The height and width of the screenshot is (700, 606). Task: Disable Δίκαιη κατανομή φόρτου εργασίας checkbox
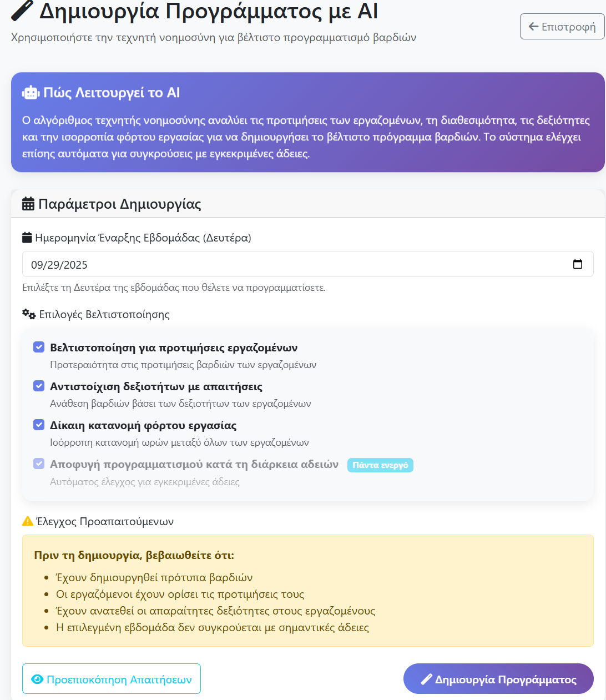coord(39,425)
